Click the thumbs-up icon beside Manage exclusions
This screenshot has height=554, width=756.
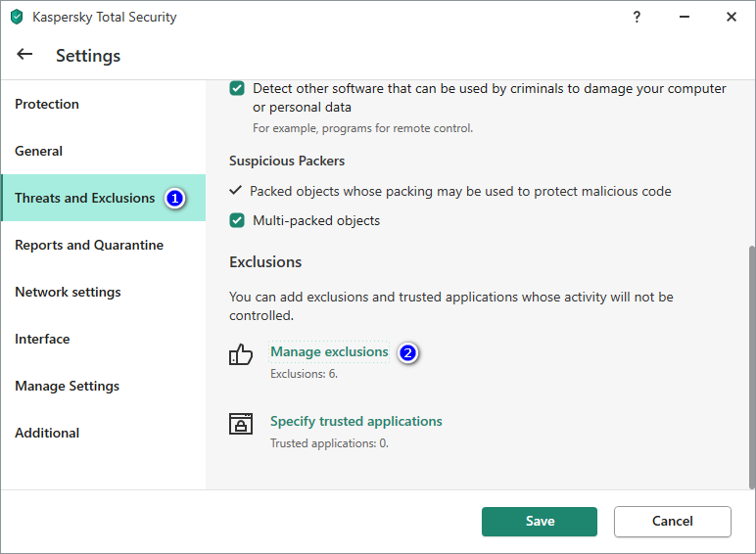click(241, 354)
